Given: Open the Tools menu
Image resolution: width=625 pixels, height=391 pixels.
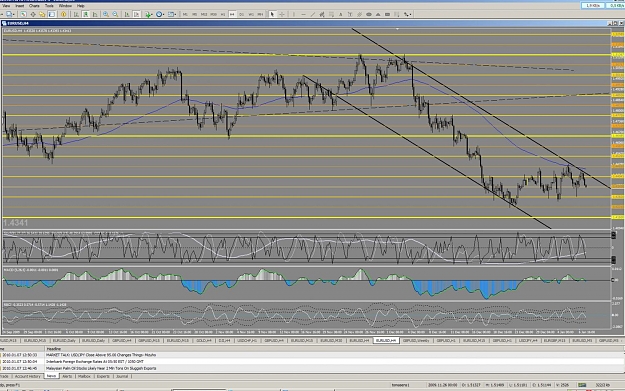Looking at the screenshot, I should click(x=49, y=6).
